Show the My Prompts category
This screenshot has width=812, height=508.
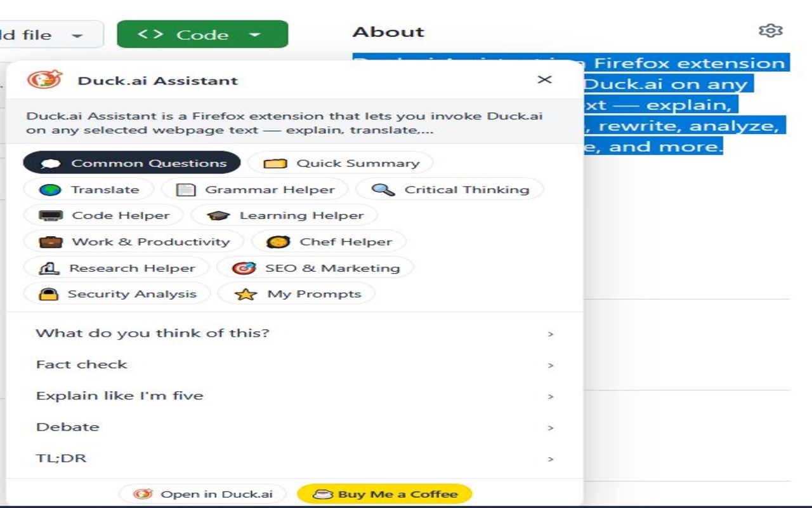pos(296,294)
